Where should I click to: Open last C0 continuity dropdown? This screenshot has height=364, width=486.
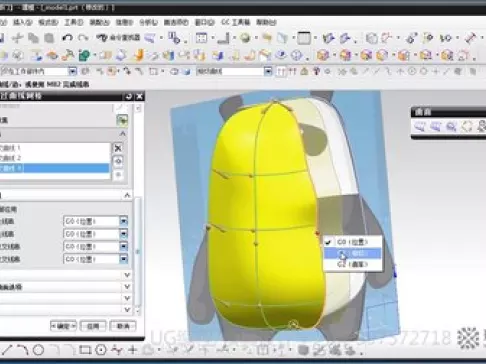[x=124, y=259]
